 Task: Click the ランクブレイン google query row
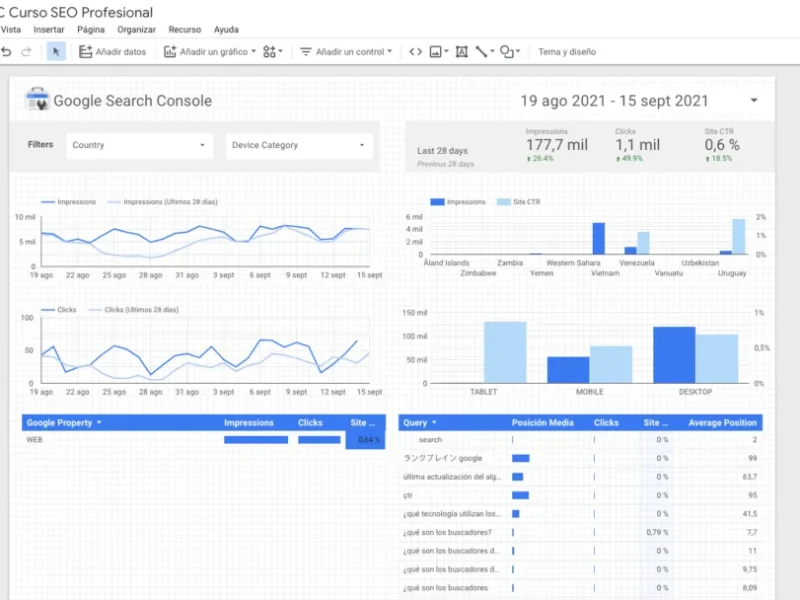[x=580, y=458]
